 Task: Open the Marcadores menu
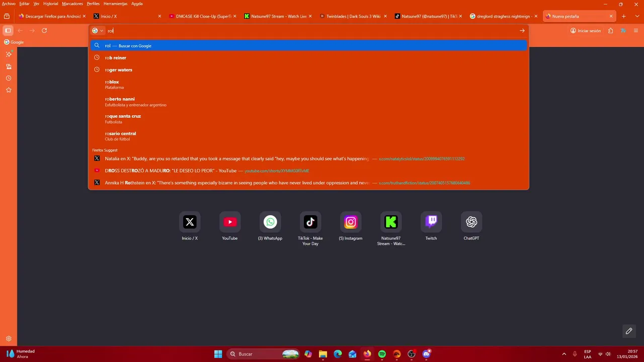tap(72, 4)
